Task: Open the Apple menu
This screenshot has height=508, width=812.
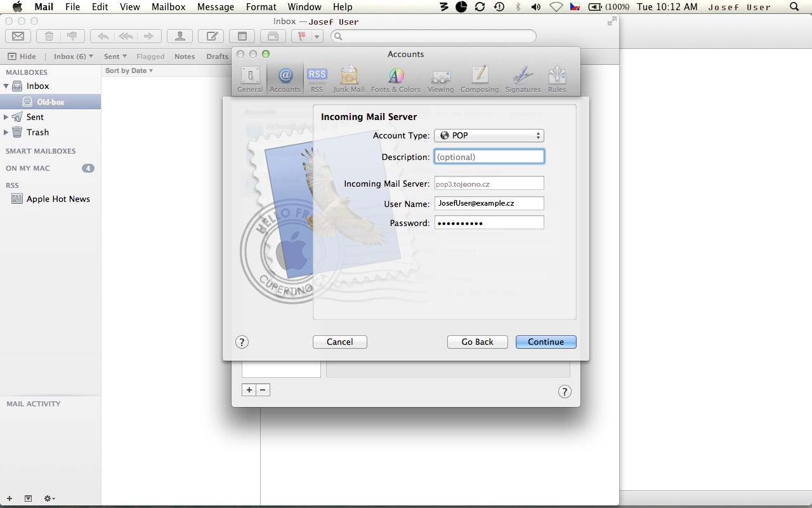Action: (17, 7)
